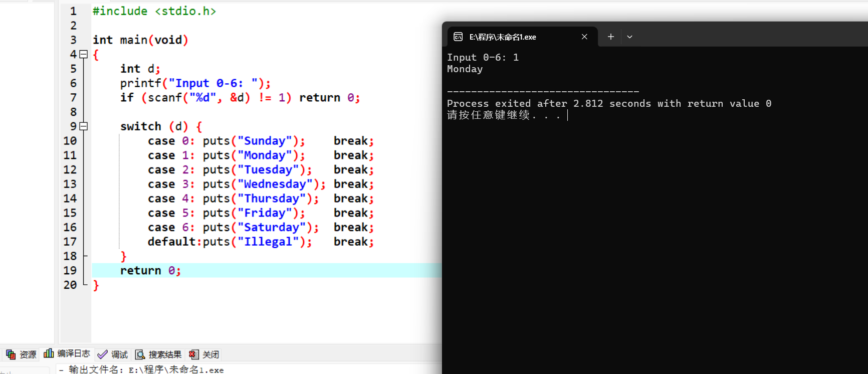Viewport: 868px width, 374px height.
Task: Click the #include <stdio.h> line
Action: [x=154, y=11]
